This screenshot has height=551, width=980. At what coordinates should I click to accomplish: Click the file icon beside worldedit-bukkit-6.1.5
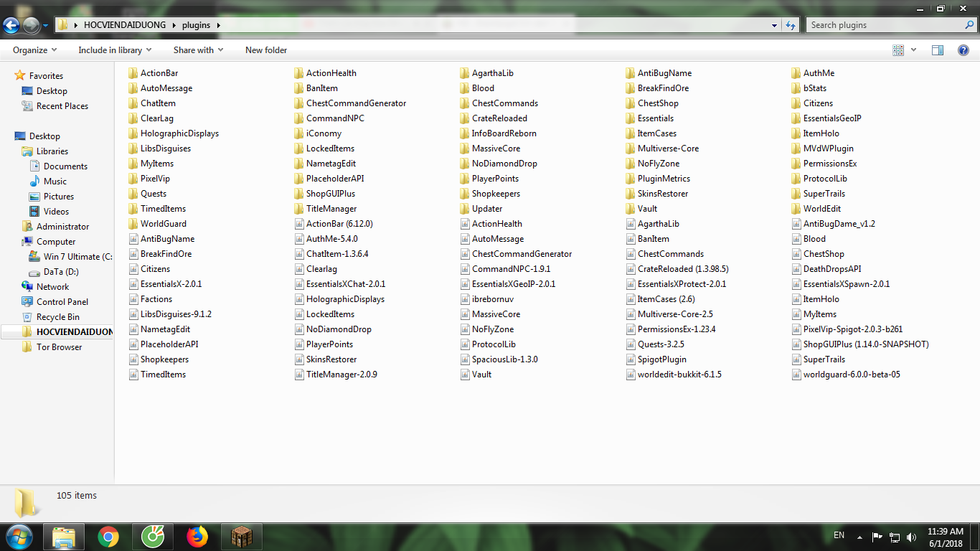coord(631,375)
